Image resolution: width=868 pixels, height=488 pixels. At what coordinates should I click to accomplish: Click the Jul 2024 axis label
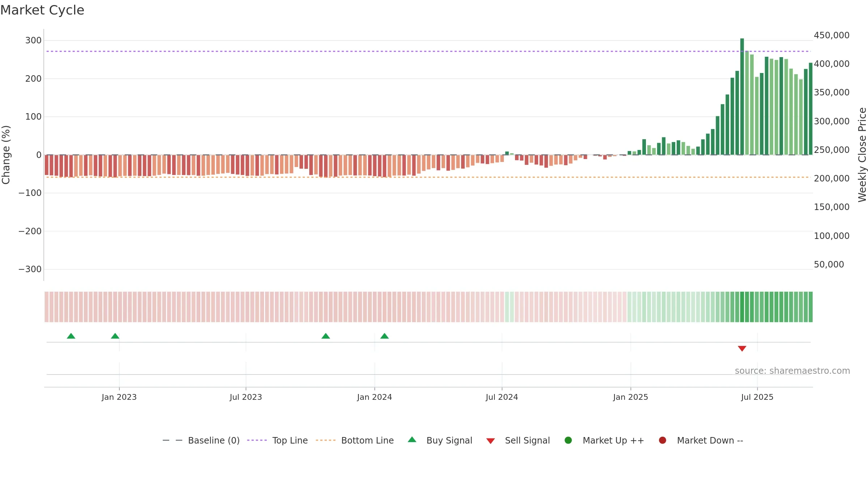pyautogui.click(x=502, y=397)
